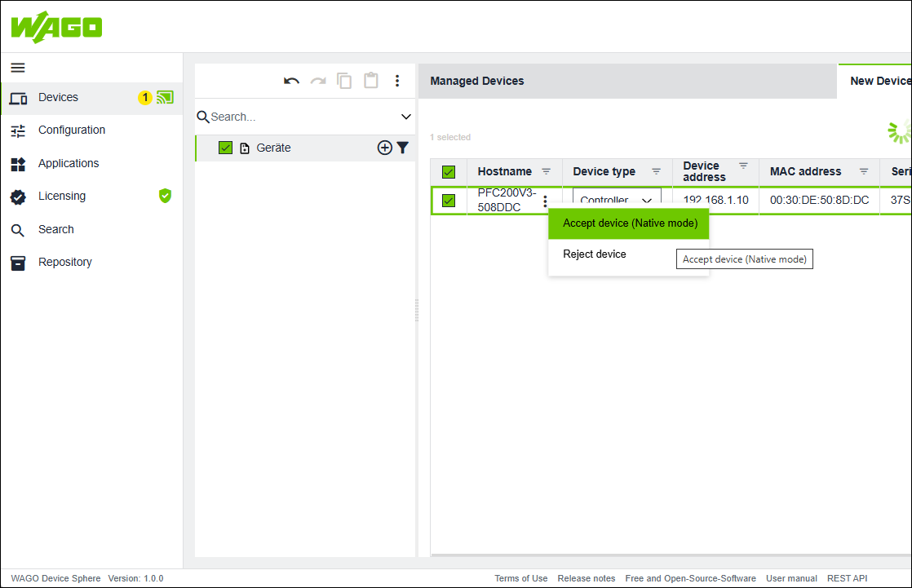The height and width of the screenshot is (588, 912).
Task: Click the filter funnel icon beside Geräte
Action: pos(402,148)
